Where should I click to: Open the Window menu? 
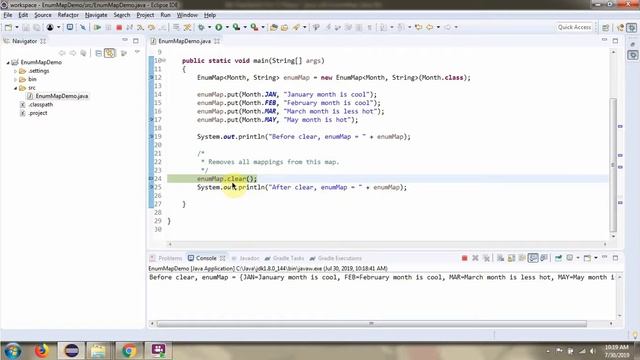[x=187, y=15]
